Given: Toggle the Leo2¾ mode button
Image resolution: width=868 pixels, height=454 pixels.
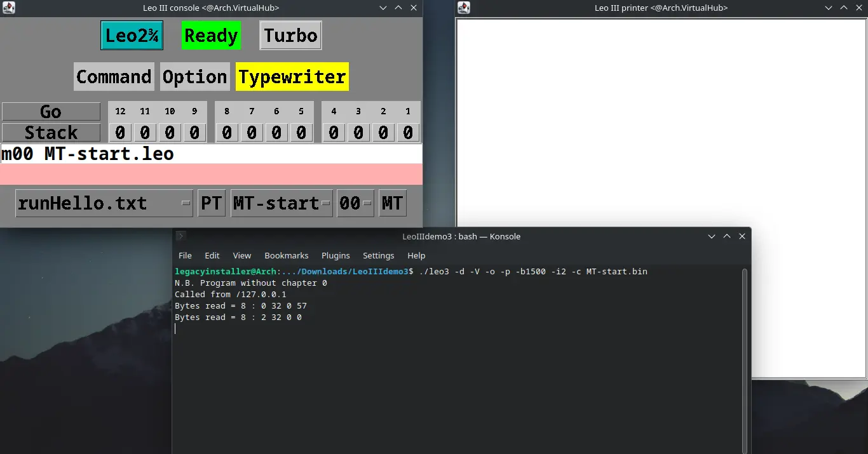Looking at the screenshot, I should point(132,36).
